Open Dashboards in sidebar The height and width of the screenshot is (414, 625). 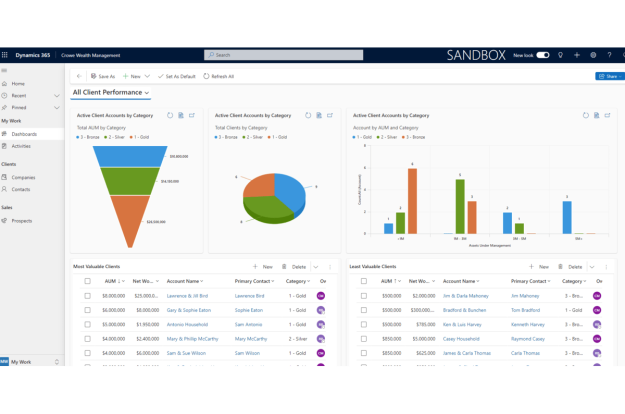[x=32, y=134]
